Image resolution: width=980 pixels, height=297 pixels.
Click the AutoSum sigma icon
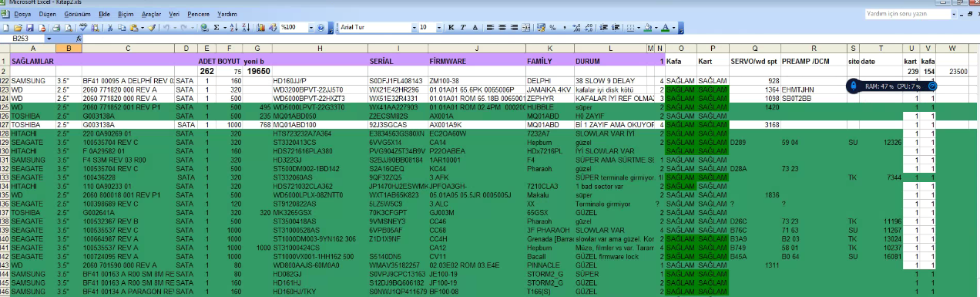pos(216,27)
